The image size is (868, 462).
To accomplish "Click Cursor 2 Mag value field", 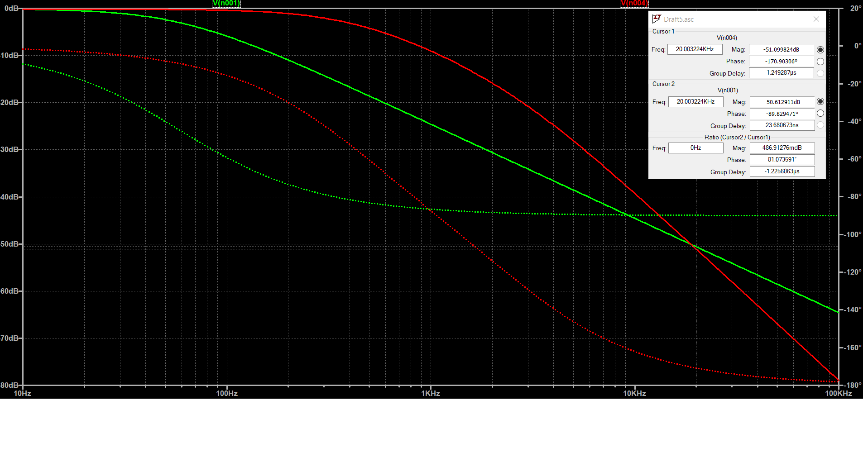I will click(782, 102).
